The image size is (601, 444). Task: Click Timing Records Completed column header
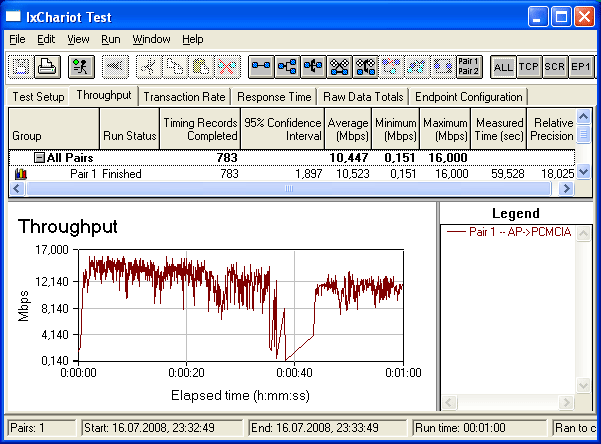tap(200, 129)
